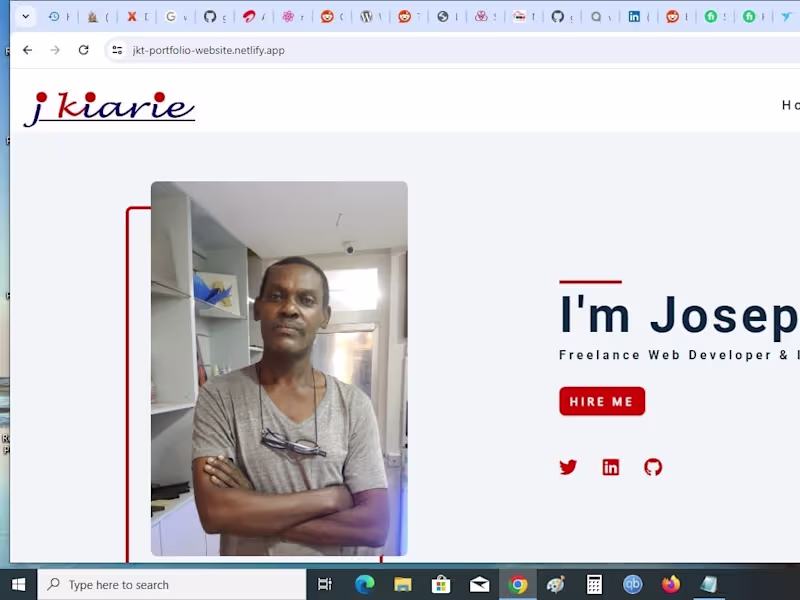
Task: Switch to the Twitter tab at far right
Action: pos(787,16)
